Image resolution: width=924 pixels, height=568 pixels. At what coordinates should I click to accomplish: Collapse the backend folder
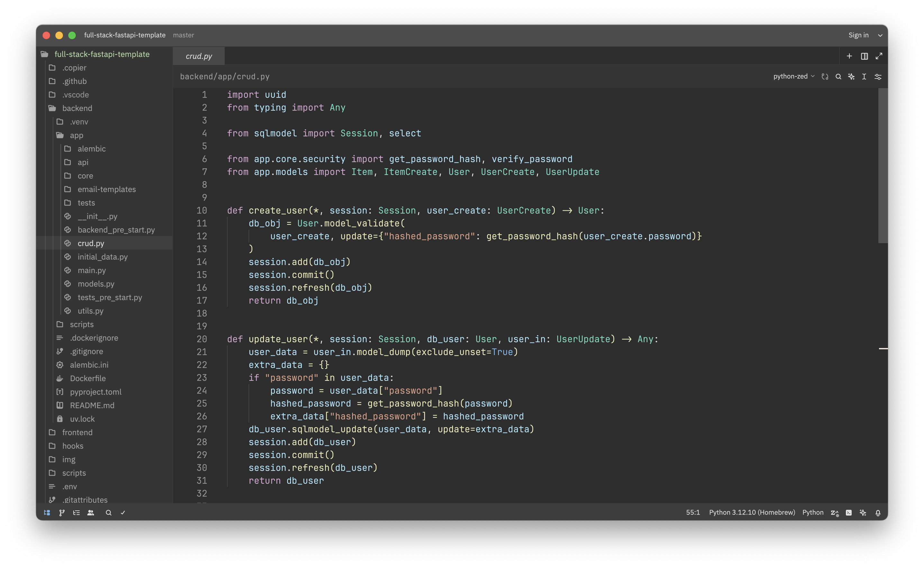click(x=104, y=108)
